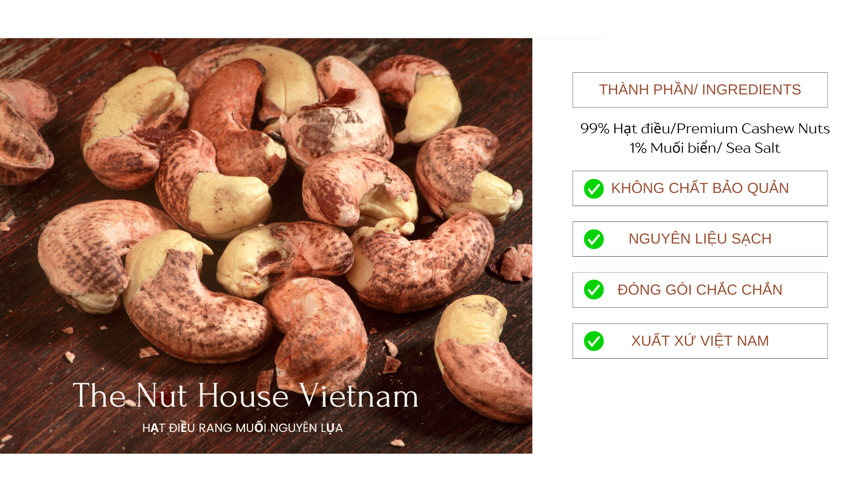868x488 pixels.
Task: Select the ĐÓNG GÓI CHẮC CHẮN label
Action: point(700,290)
